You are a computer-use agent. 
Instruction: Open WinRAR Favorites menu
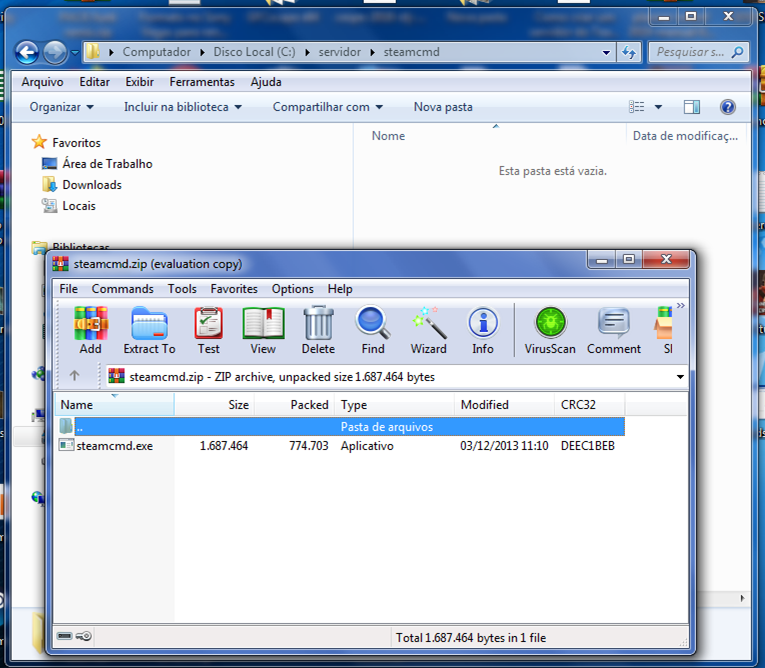234,289
